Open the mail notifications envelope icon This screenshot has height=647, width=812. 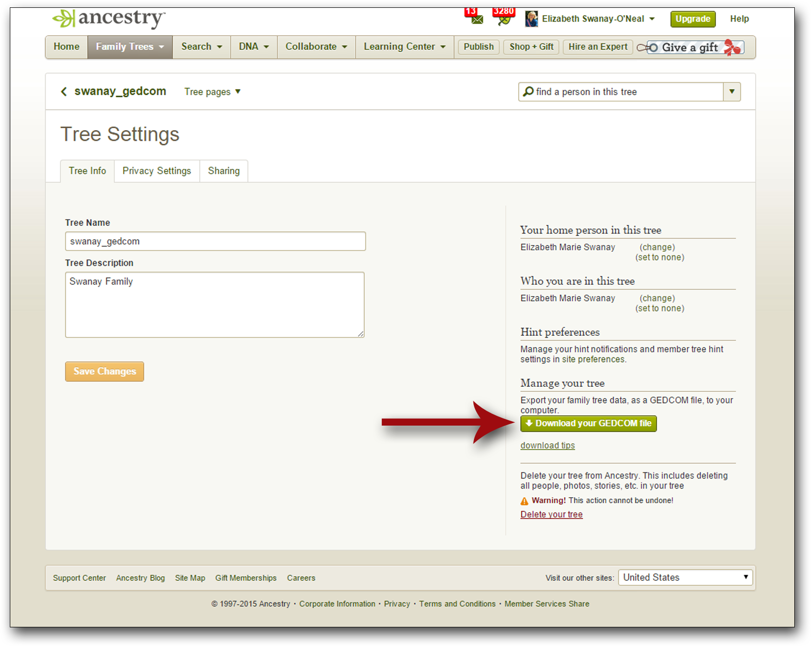(476, 19)
